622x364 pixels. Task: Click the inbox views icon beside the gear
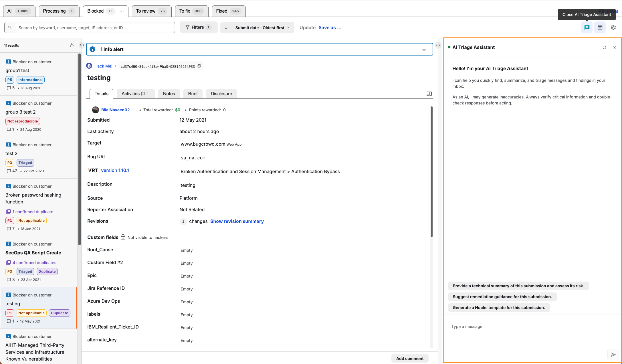[x=600, y=27]
